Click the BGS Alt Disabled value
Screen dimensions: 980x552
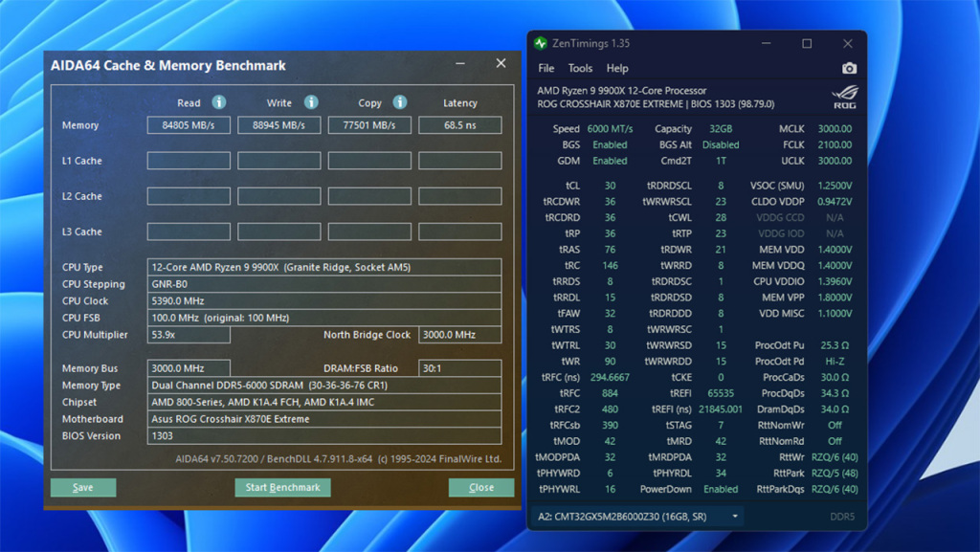tap(721, 144)
